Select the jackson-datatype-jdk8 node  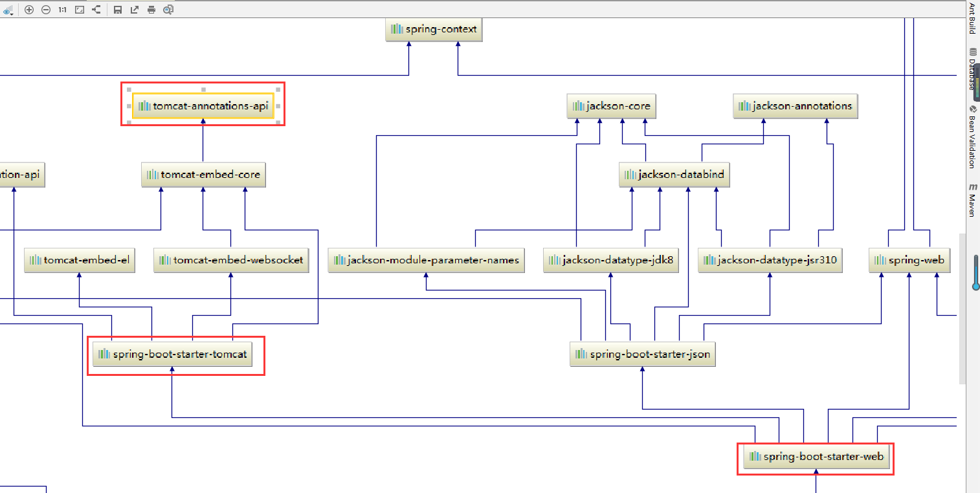(611, 260)
